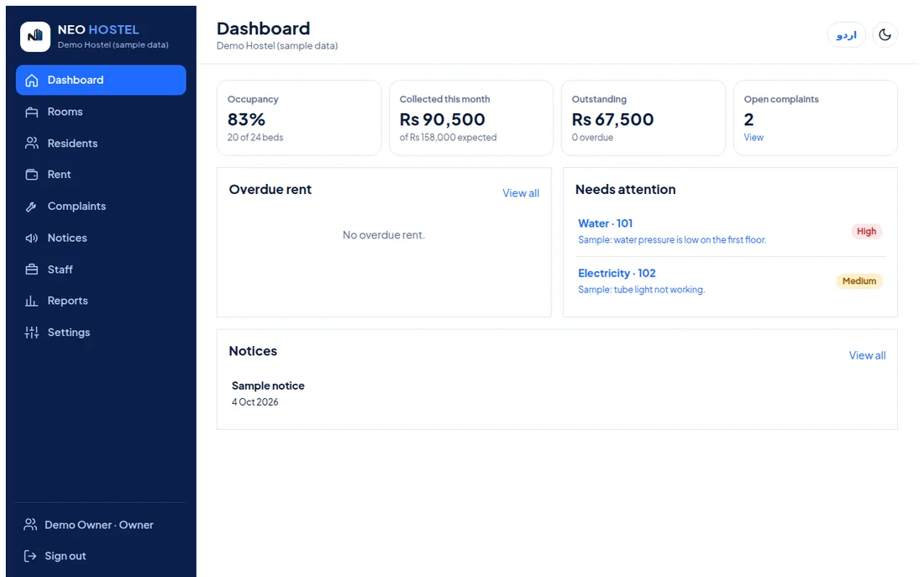This screenshot has width=924, height=577.
Task: Open Settings from the sidebar
Action: coord(101,333)
